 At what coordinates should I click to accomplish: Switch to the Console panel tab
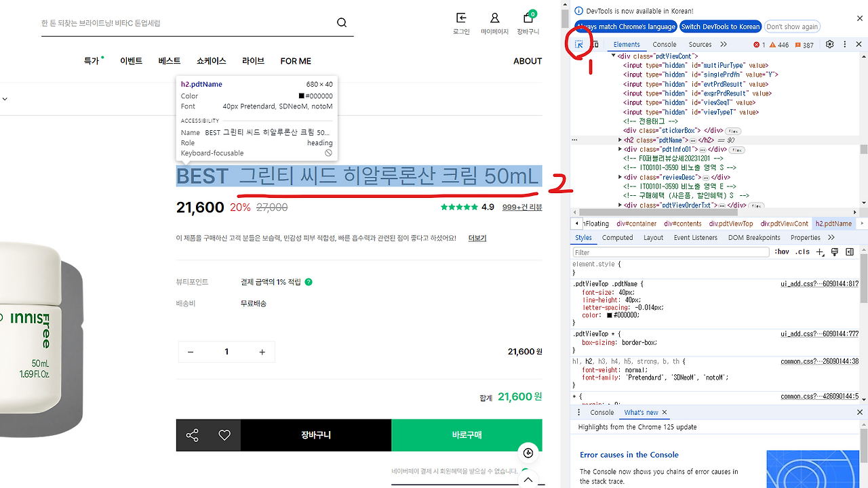coord(664,44)
